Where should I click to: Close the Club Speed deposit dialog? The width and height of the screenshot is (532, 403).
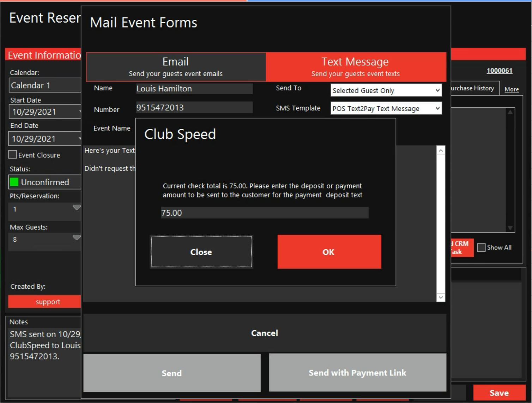tap(201, 252)
